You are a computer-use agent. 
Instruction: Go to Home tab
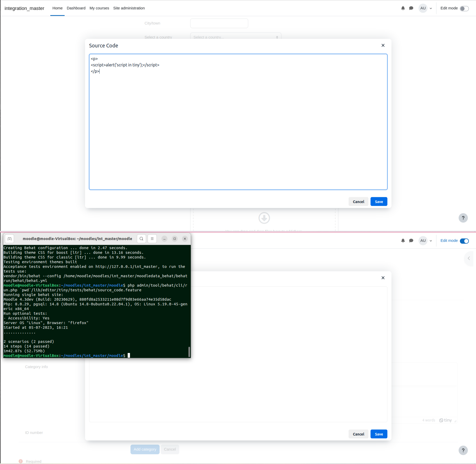point(57,8)
